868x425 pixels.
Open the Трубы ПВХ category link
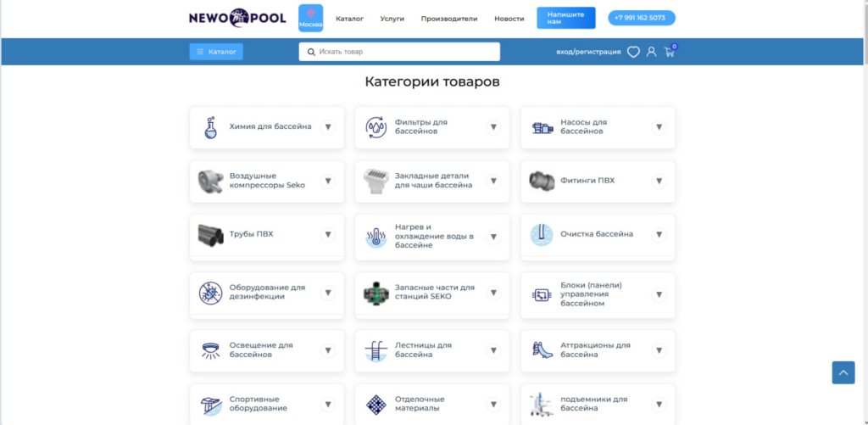(251, 234)
